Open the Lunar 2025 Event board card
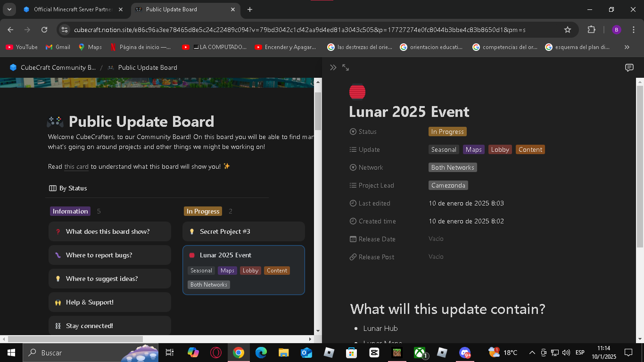644x362 pixels. tap(244, 270)
